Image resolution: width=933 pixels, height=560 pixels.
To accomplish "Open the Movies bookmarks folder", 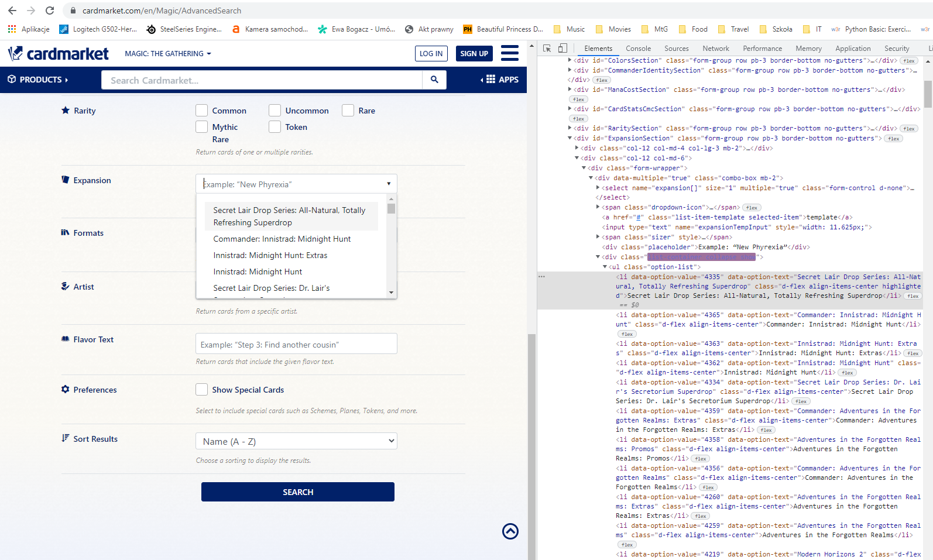I will pos(613,29).
